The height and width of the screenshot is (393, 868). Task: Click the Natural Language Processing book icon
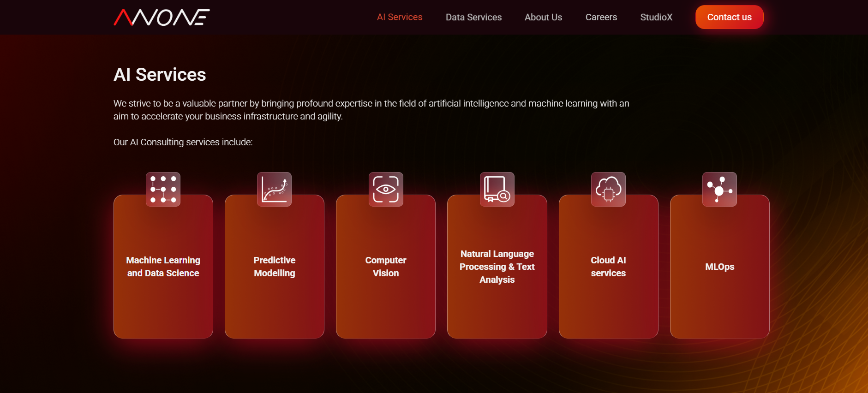click(497, 189)
